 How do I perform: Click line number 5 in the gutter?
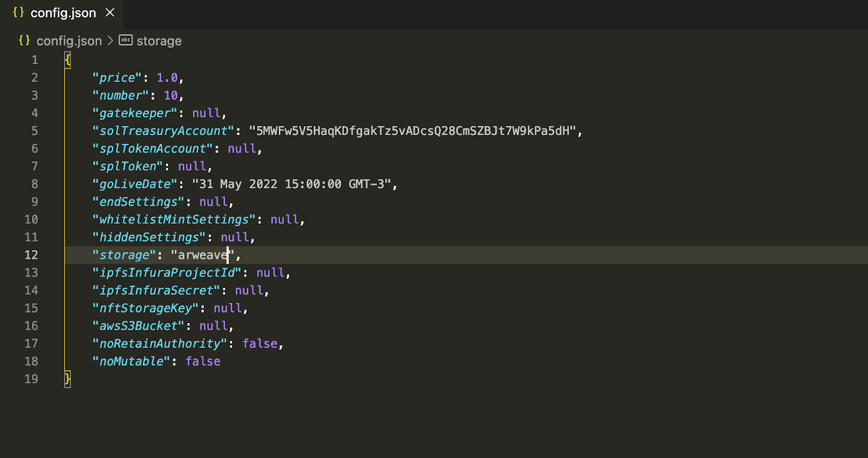tap(35, 131)
